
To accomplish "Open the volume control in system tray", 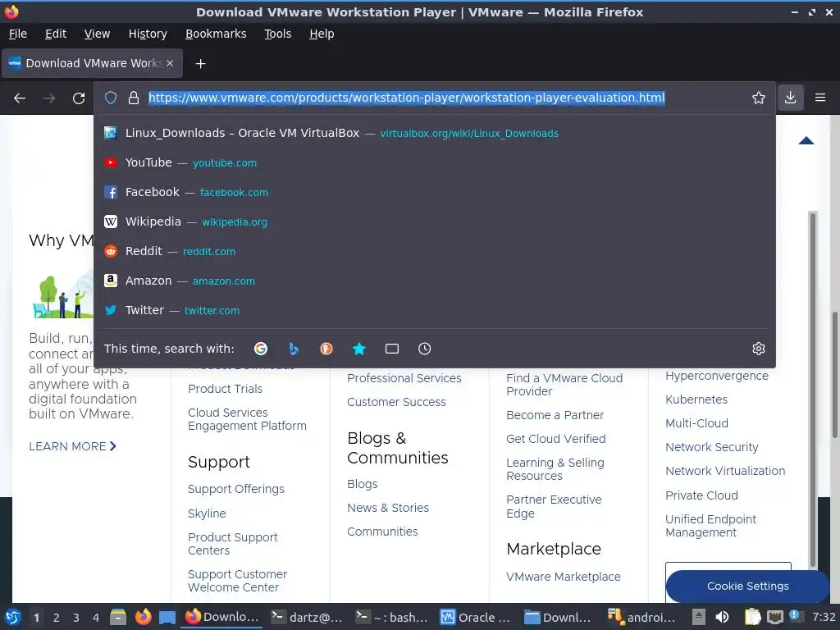I will [x=722, y=617].
